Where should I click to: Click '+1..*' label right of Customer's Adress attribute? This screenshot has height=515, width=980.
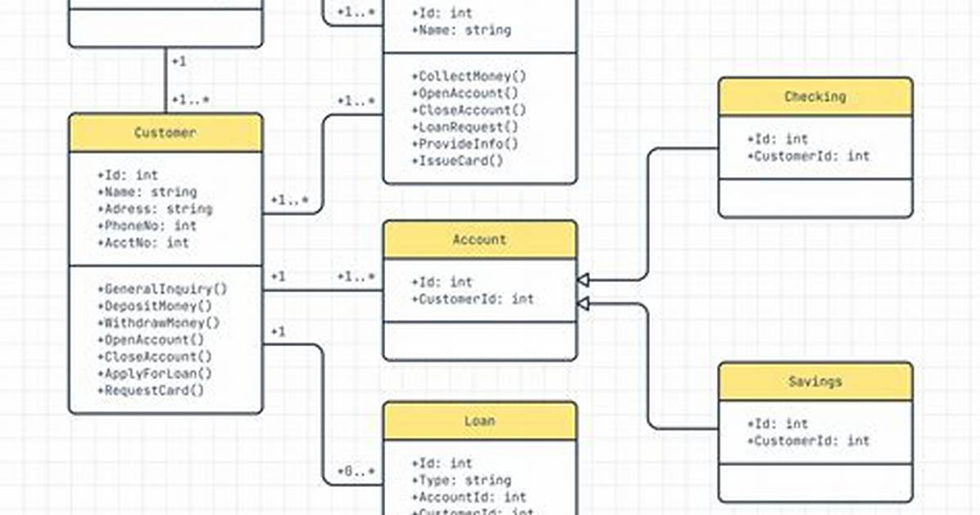tap(289, 200)
